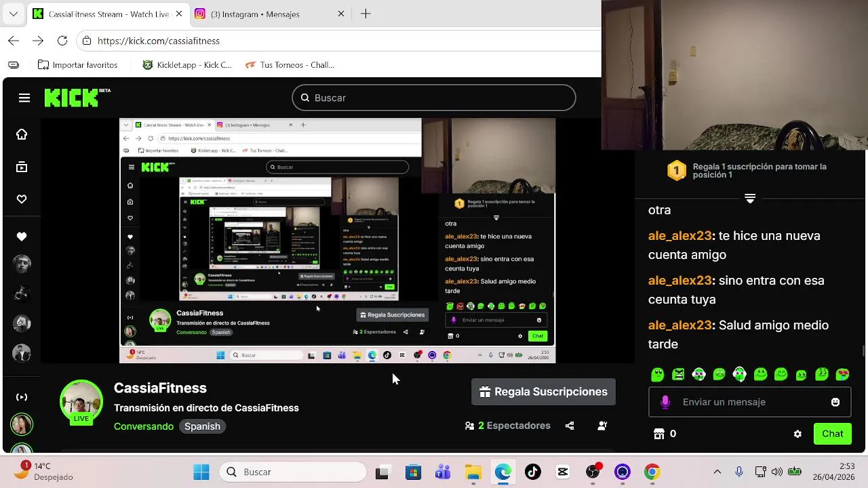Show hidden system tray icons chevron

coord(717,472)
